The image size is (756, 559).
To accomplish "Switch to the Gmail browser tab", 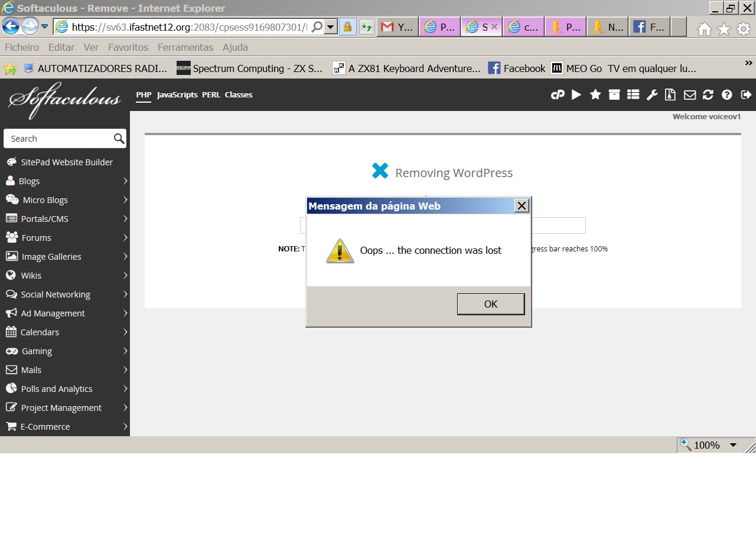I will [x=397, y=27].
